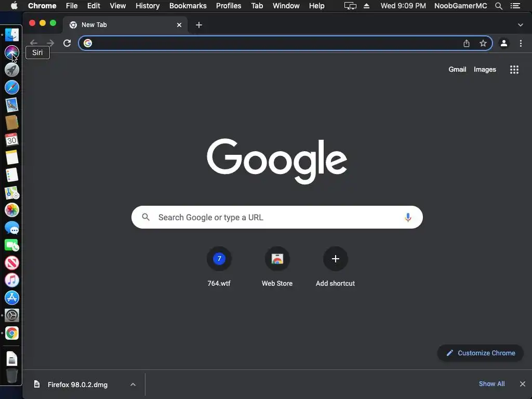Open Photos app in the Dock
This screenshot has height=399, width=532.
pos(12,210)
